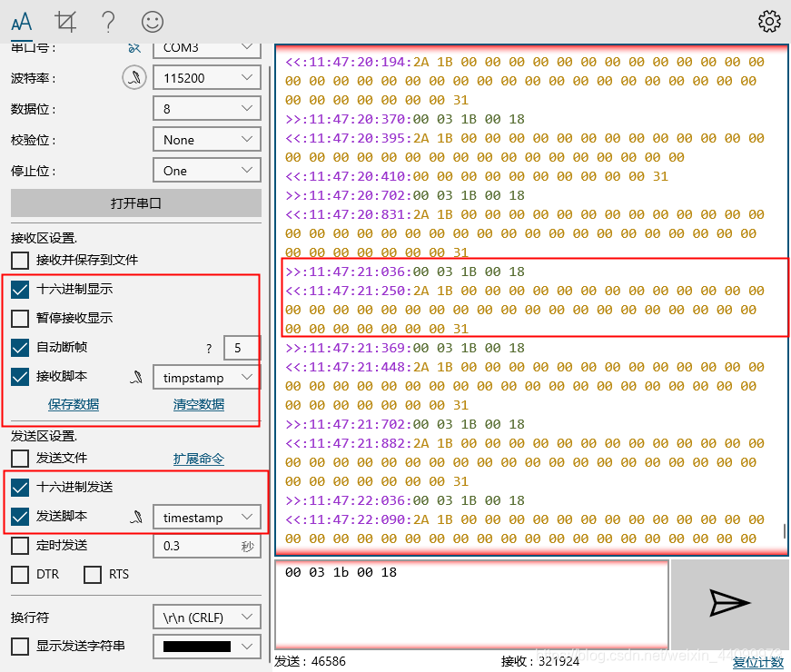The height and width of the screenshot is (672, 791).
Task: Open the parity None dropdown
Action: (207, 139)
